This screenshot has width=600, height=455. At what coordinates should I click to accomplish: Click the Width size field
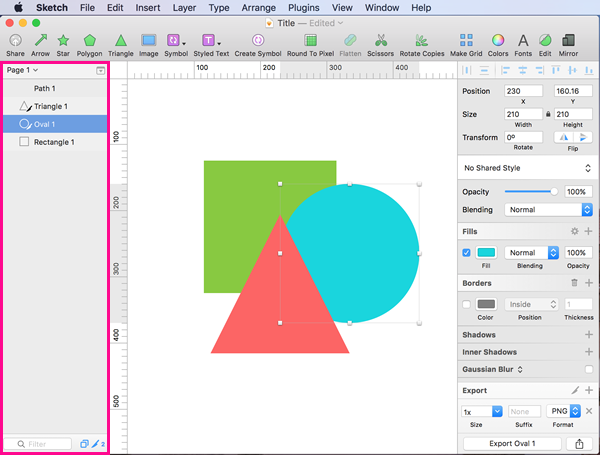coord(523,114)
